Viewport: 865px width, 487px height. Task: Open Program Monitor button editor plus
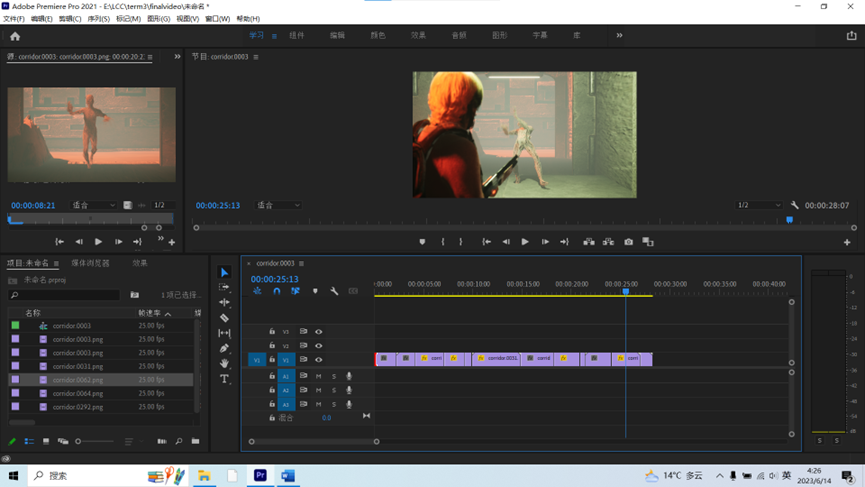click(x=847, y=242)
